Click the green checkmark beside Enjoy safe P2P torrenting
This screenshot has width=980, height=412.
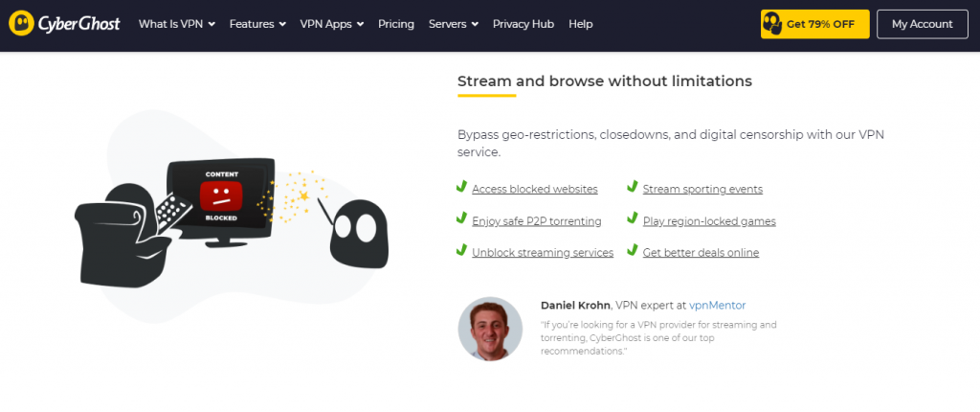pos(461,217)
